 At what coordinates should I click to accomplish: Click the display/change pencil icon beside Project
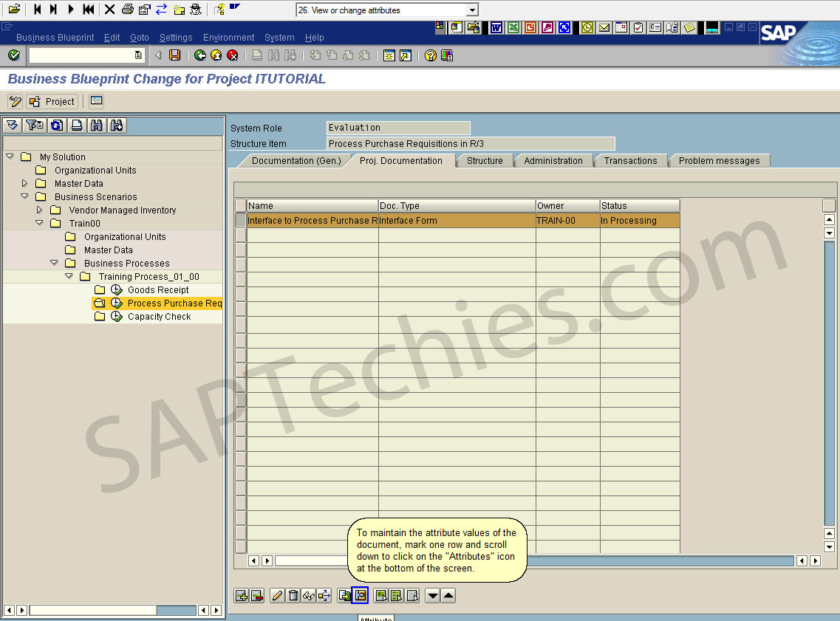pyautogui.click(x=16, y=101)
